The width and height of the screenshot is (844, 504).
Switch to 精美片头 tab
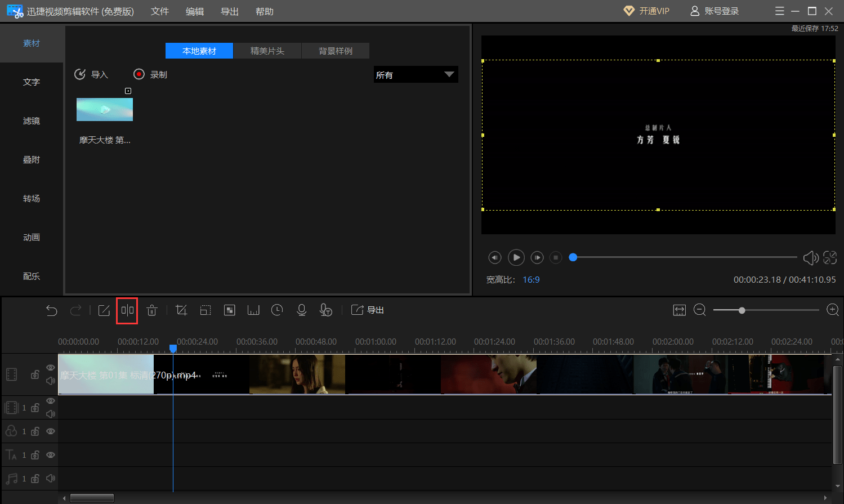click(267, 51)
